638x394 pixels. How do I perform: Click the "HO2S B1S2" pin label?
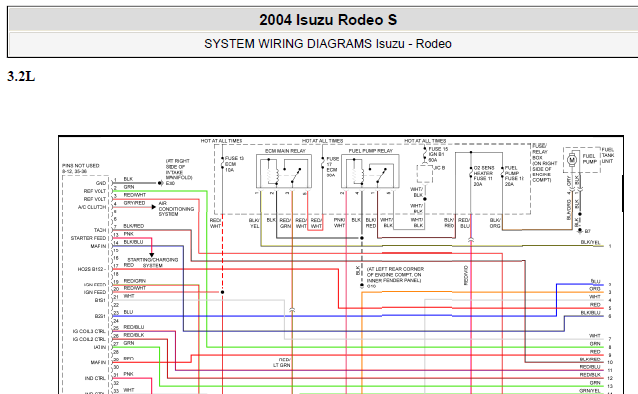point(92,269)
